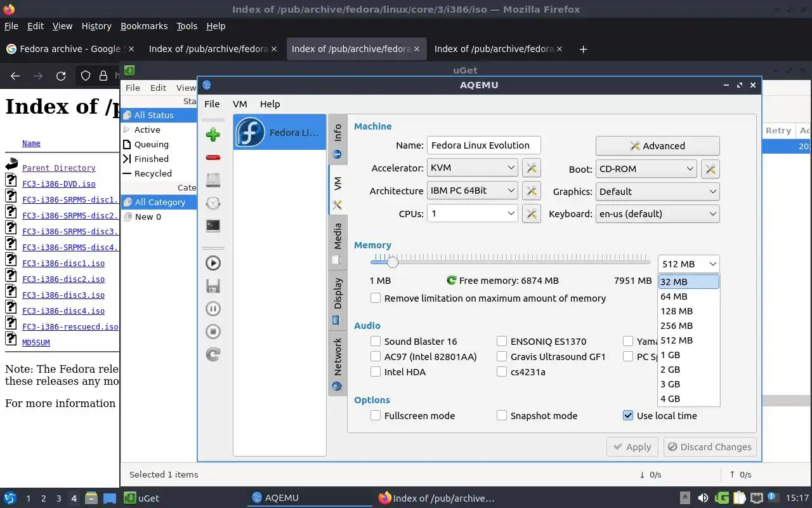Click the clipboard tray icon

coord(739,498)
